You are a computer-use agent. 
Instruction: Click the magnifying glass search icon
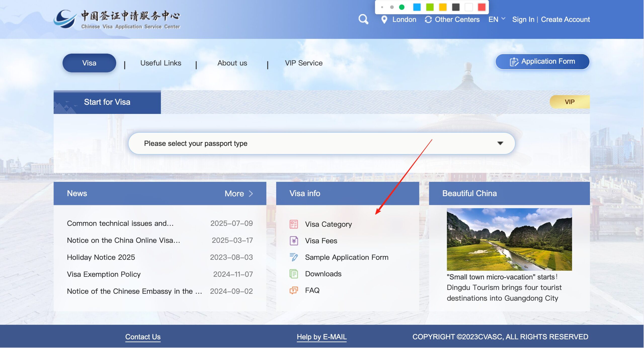tap(363, 19)
